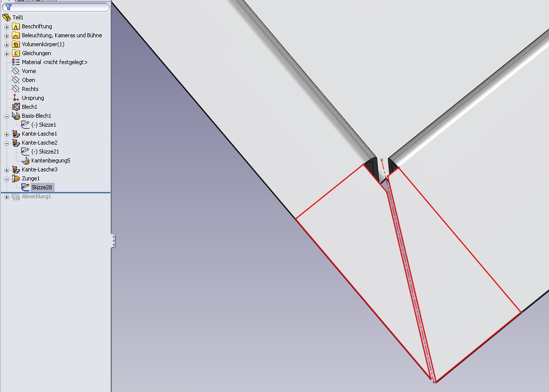
Task: Click the filter funnel icon
Action: [9, 7]
